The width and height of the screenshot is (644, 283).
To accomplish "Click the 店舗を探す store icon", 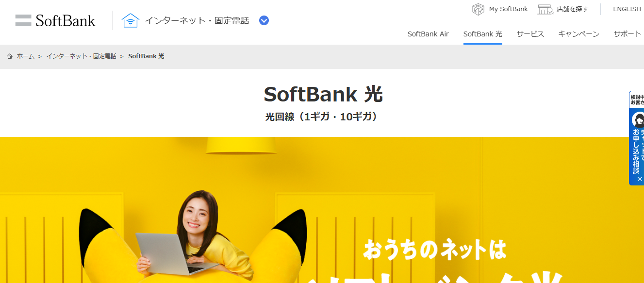I will pyautogui.click(x=546, y=9).
